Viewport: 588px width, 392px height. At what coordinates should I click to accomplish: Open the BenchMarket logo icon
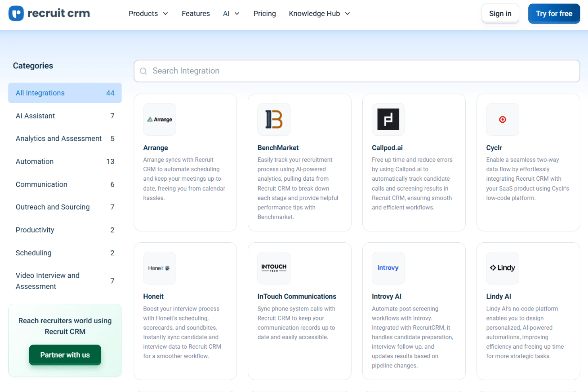click(x=274, y=120)
